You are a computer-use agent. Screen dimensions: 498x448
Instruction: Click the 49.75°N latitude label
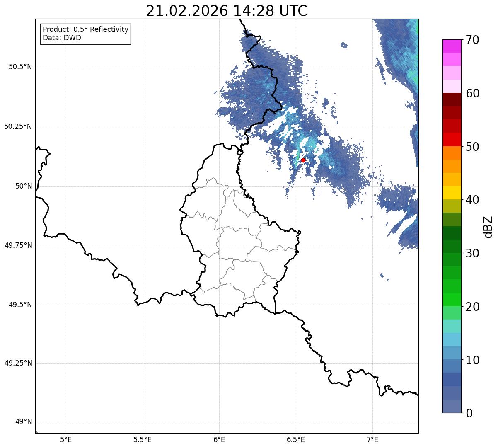[18, 245]
